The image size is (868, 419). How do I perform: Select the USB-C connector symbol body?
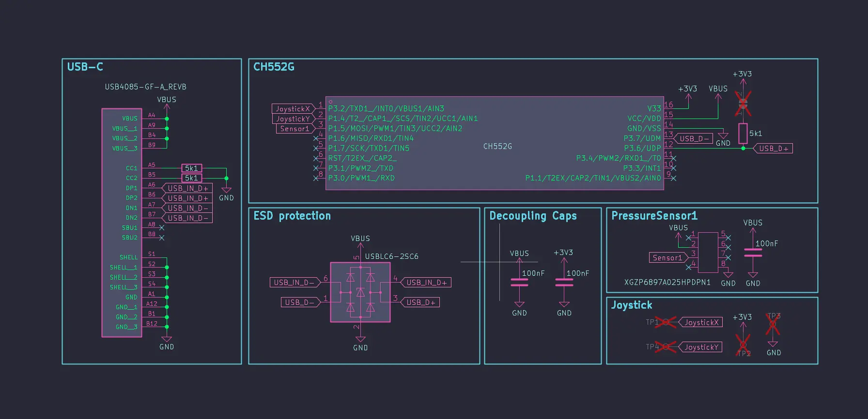122,223
